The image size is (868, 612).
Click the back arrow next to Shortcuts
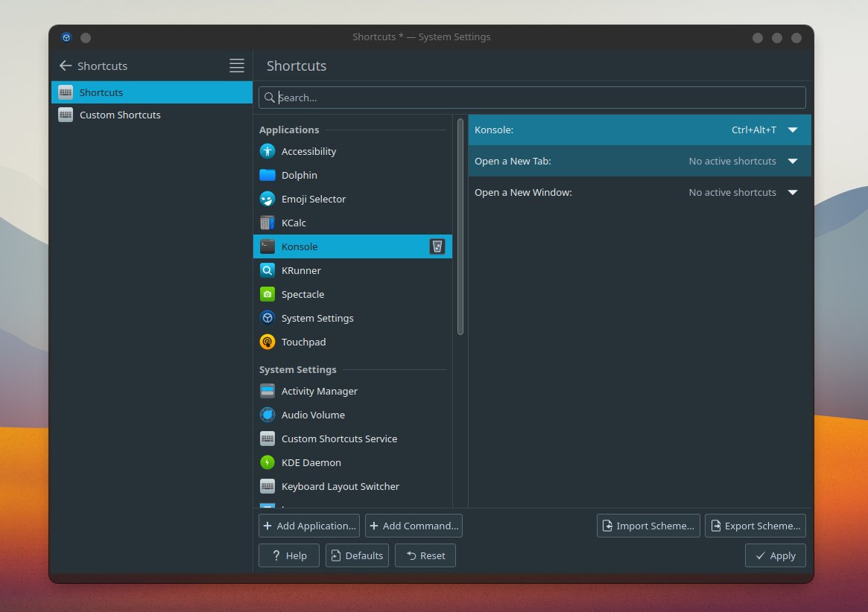point(66,66)
